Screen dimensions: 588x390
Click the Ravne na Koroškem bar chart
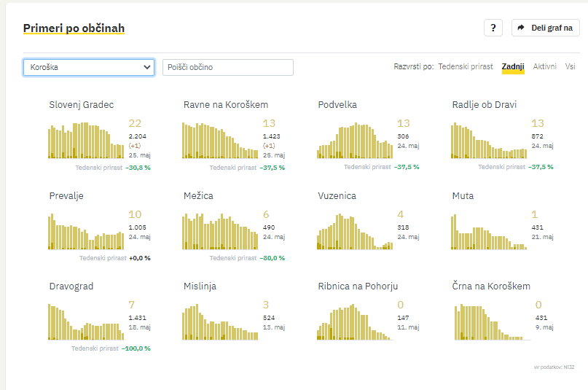220,140
